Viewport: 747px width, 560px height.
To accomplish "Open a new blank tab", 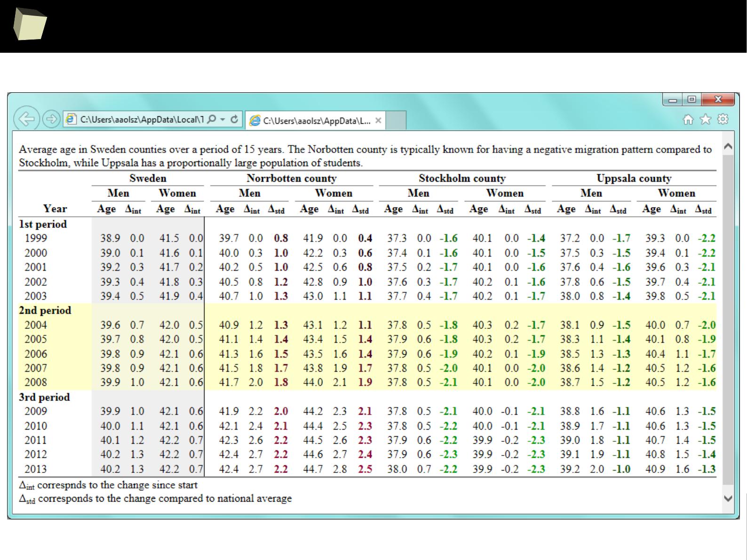I will pyautogui.click(x=396, y=120).
